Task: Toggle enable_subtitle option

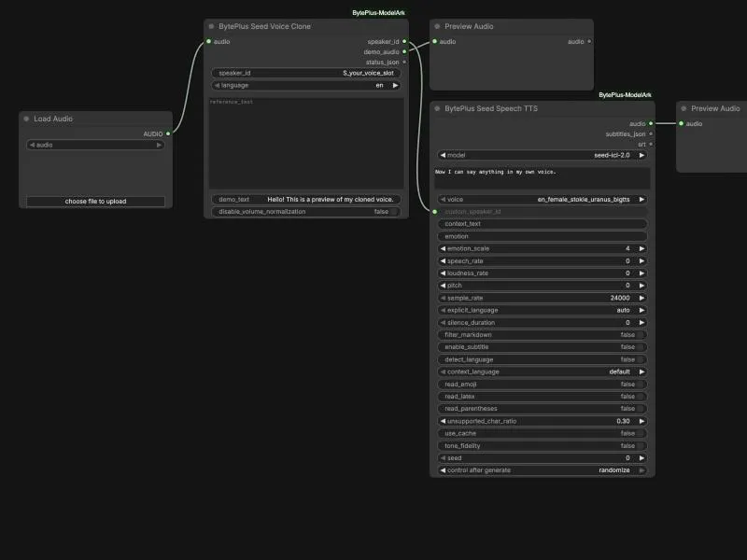Action: click(543, 347)
